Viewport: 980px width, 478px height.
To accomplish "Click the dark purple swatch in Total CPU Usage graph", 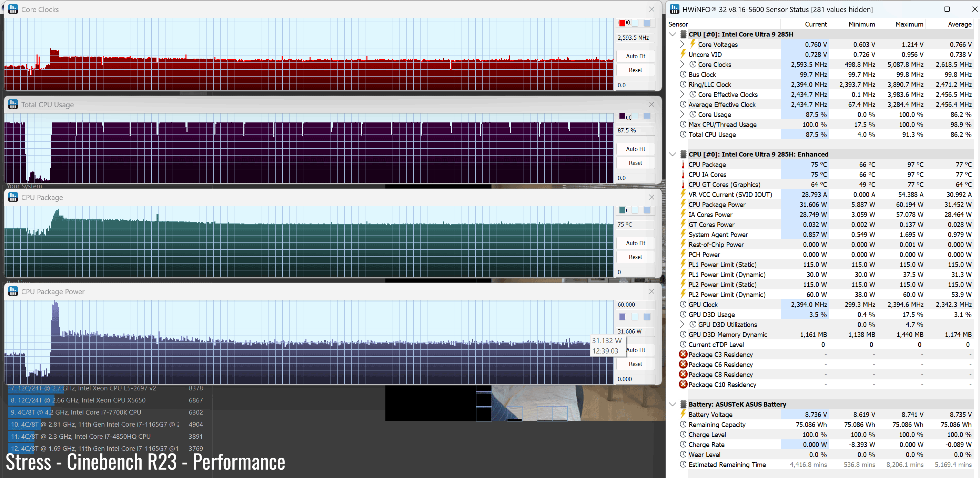I will tap(622, 116).
